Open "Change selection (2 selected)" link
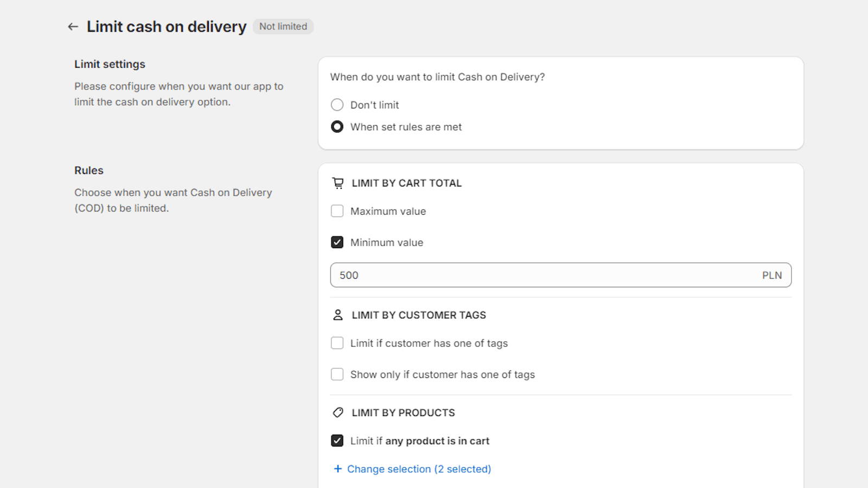 pyautogui.click(x=419, y=469)
